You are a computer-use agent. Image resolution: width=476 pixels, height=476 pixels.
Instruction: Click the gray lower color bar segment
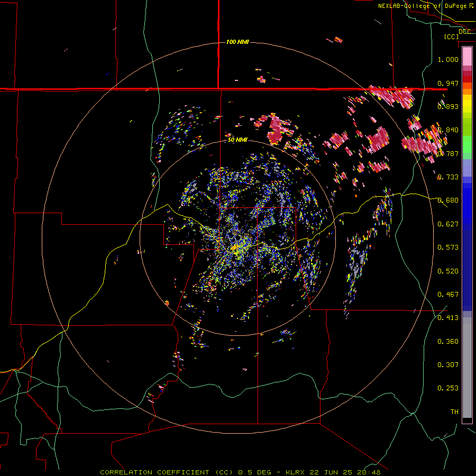tap(467, 368)
